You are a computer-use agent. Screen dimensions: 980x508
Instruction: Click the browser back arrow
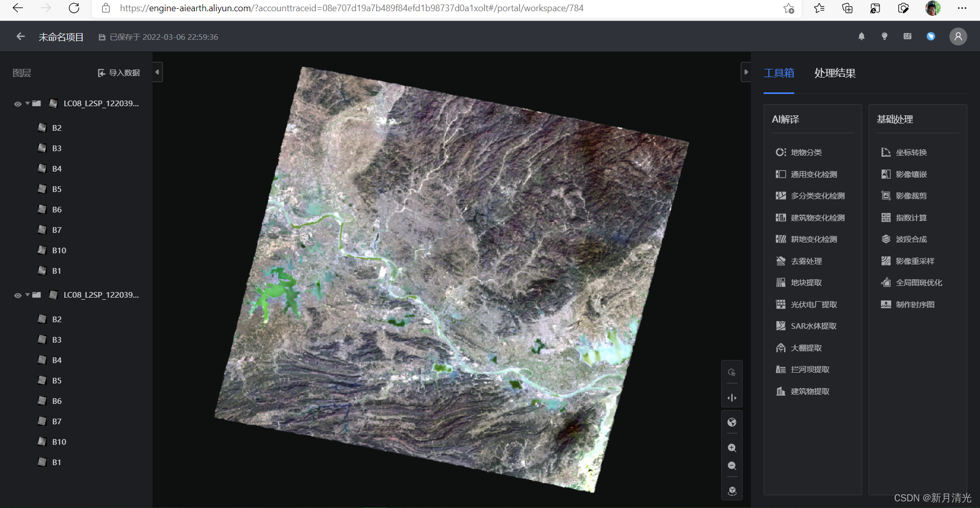pyautogui.click(x=18, y=8)
